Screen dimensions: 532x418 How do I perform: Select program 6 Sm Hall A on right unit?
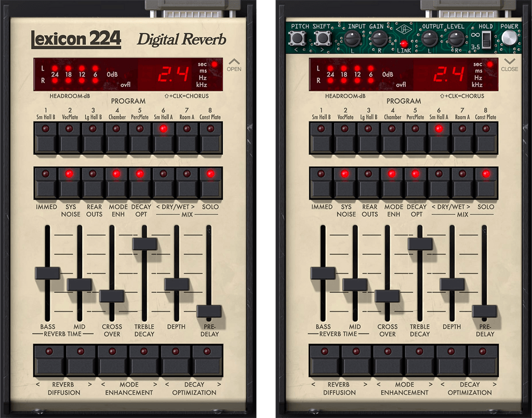(439, 138)
